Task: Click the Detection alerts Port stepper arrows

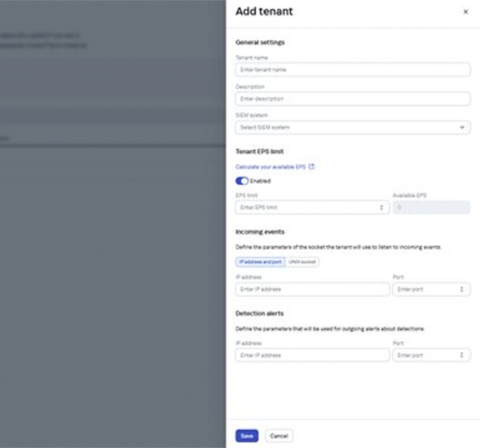Action: pos(461,355)
